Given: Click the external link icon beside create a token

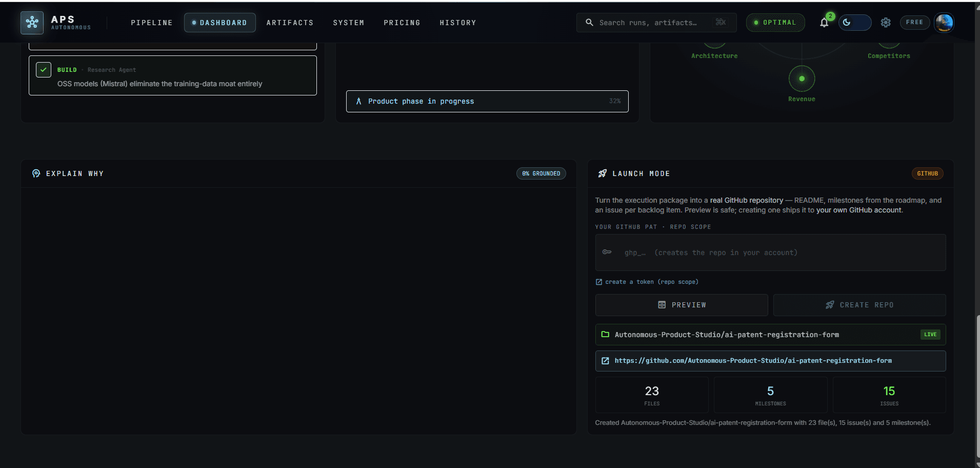Looking at the screenshot, I should [x=598, y=282].
